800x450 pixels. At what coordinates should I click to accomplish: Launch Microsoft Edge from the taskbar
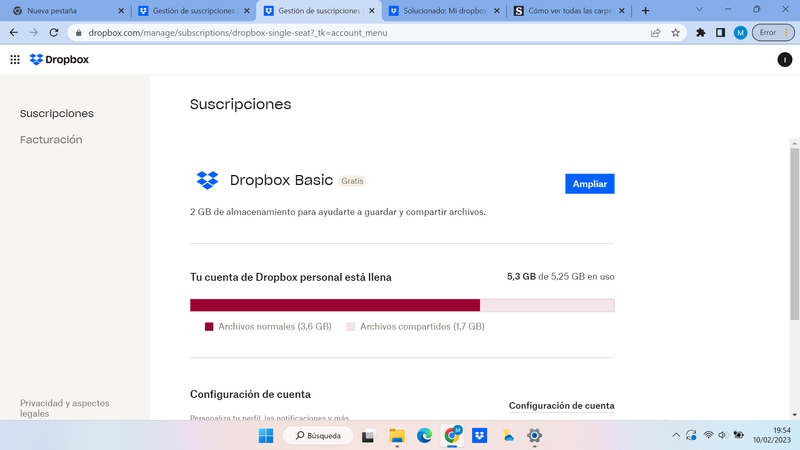pos(424,436)
